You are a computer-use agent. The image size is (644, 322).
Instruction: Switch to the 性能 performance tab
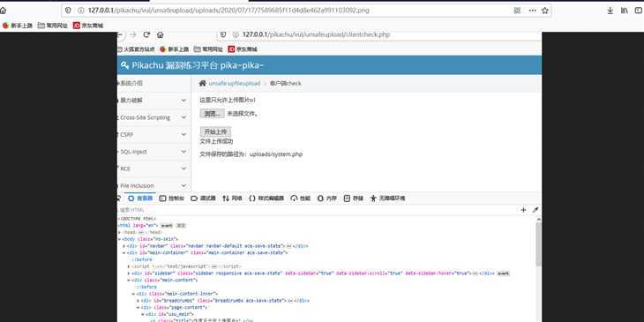pos(300,198)
